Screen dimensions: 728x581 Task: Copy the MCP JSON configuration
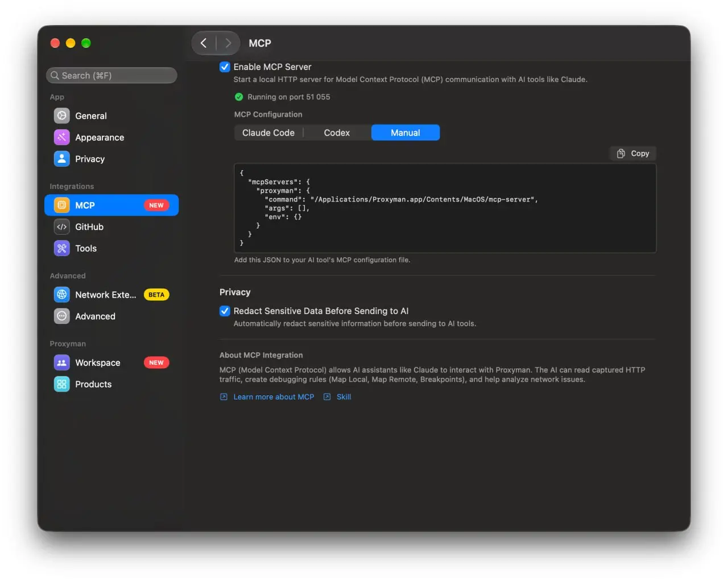tap(633, 154)
